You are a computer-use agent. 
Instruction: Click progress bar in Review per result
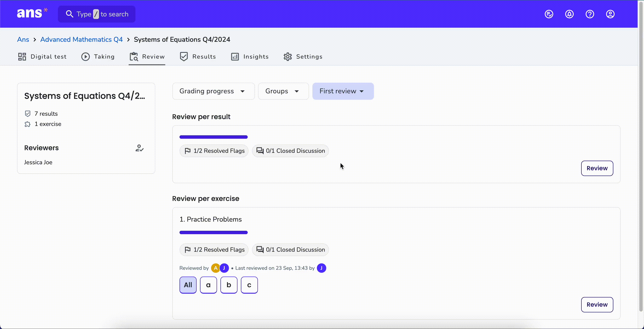click(214, 137)
